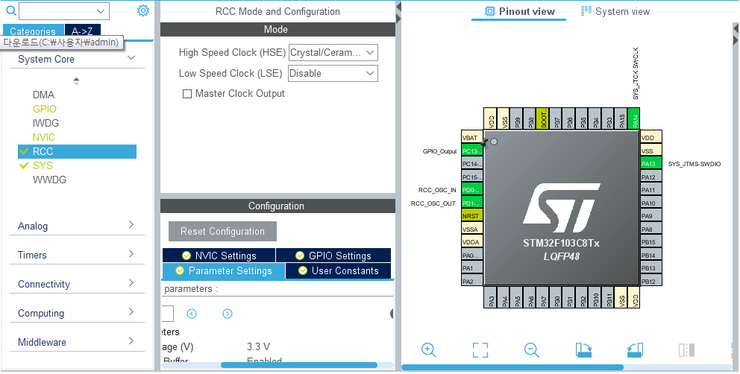
Task: Click the PA1 pin on chip
Action: click(x=472, y=268)
